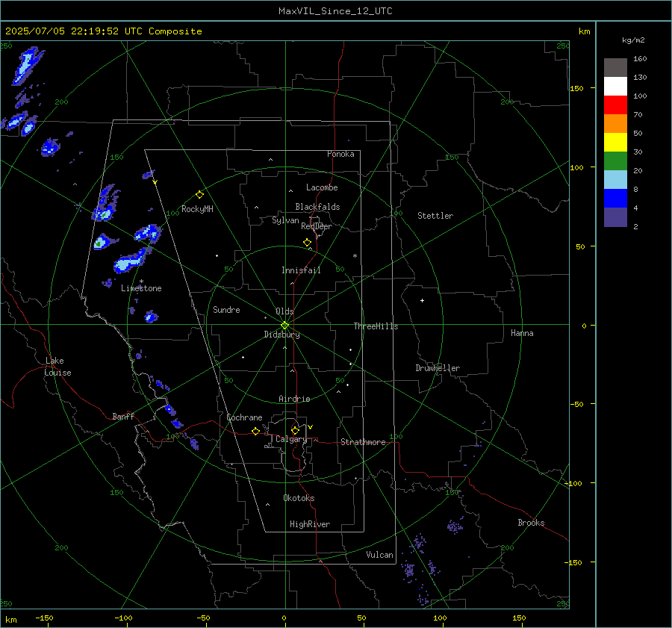Click the Sundre town label

point(226,309)
